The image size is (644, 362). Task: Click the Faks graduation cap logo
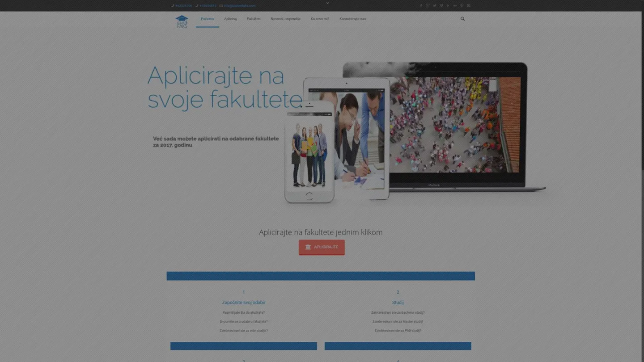point(182,21)
